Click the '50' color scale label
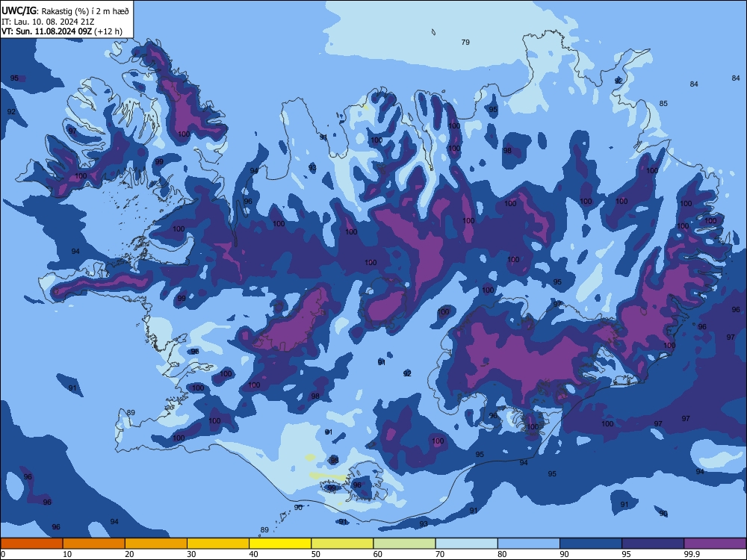This screenshot has width=747, height=560. (x=316, y=554)
